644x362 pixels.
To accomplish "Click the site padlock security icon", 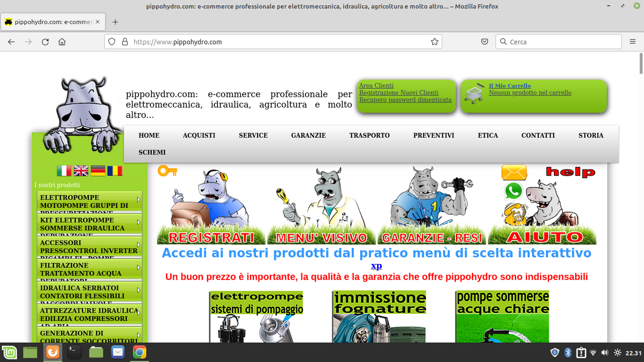I will pyautogui.click(x=125, y=42).
